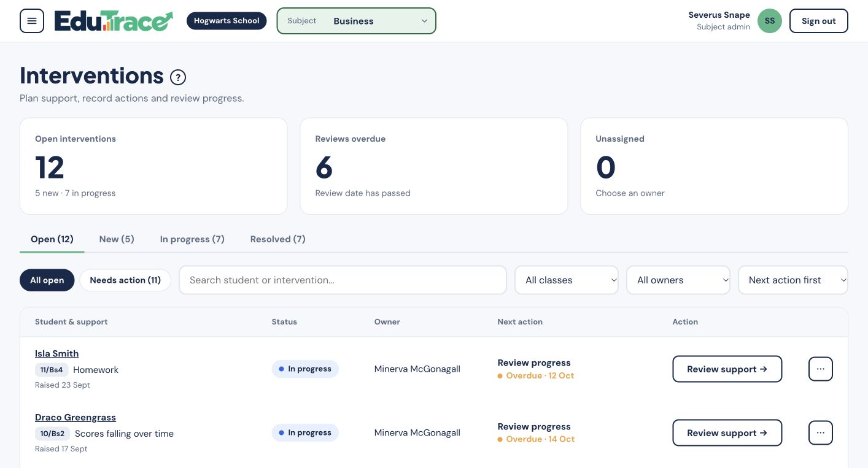Click the Raised 23 Sept text
The height and width of the screenshot is (468, 868).
[63, 385]
